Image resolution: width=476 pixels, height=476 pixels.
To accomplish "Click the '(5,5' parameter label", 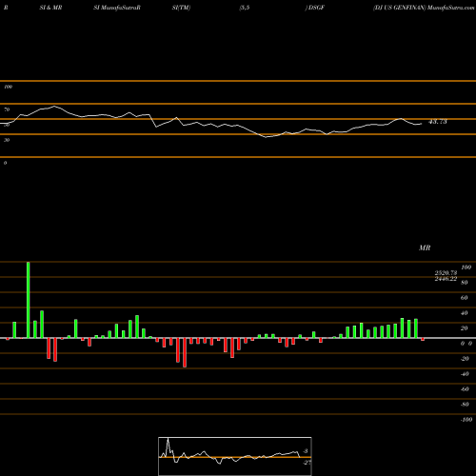I will click(245, 8).
